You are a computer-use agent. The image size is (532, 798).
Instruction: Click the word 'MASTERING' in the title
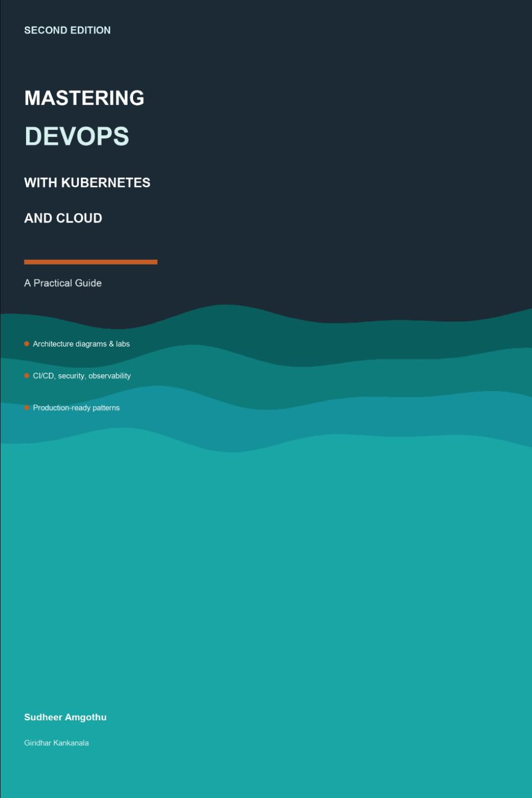(84, 98)
